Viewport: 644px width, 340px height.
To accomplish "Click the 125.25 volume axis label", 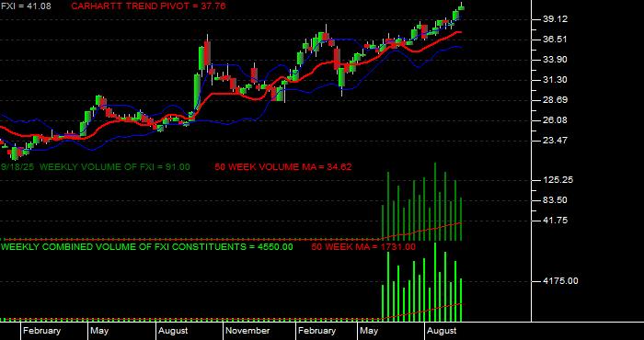I will pyautogui.click(x=558, y=180).
